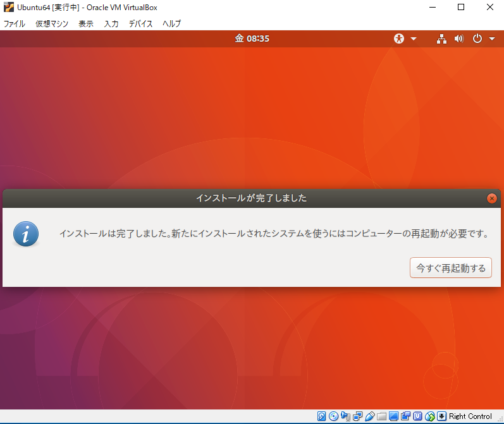Open the 仮想マシン menu
This screenshot has height=424, width=504.
click(52, 24)
